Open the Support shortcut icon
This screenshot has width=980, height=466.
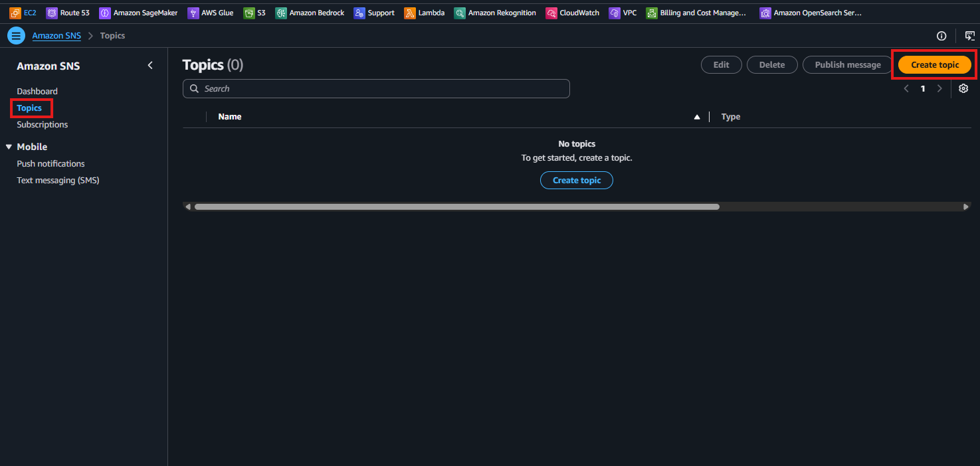[359, 13]
